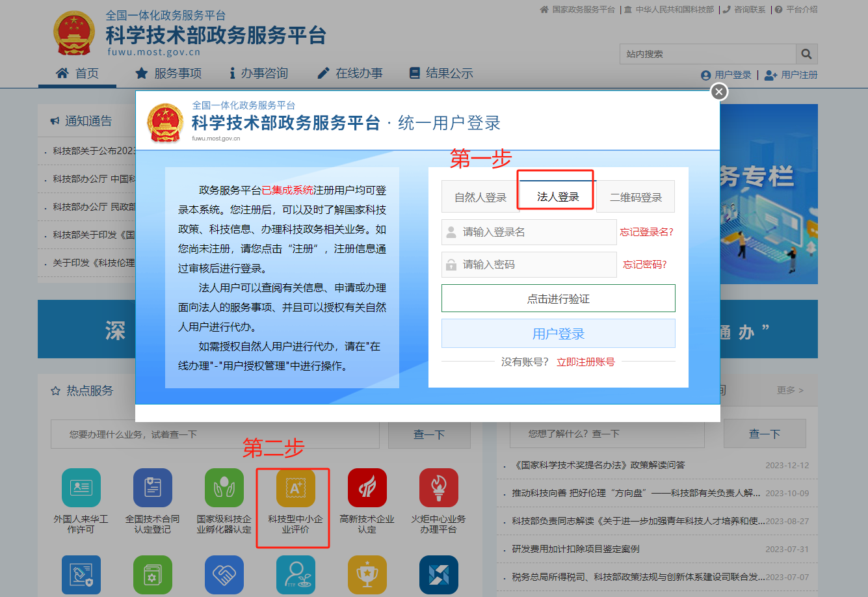Close the login dialog with the X icon
Screen dimensions: 868x597
[x=718, y=92]
